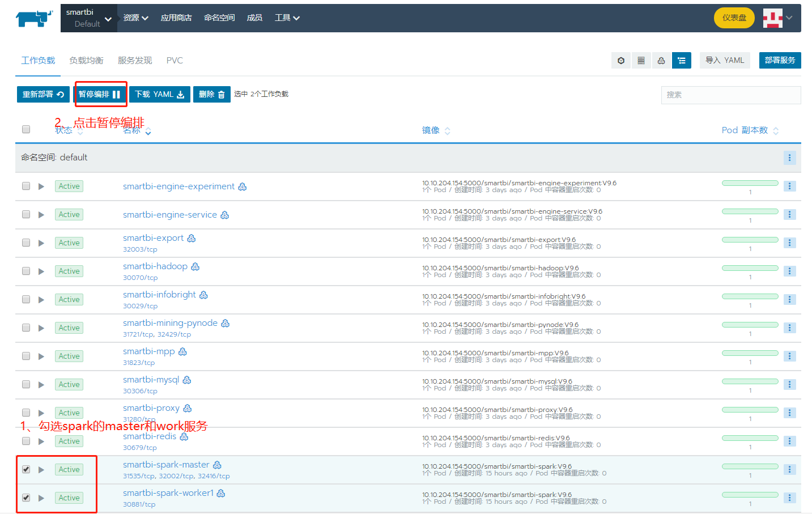The width and height of the screenshot is (812, 514).
Task: Expand the smartbi-spark-master row details
Action: (x=41, y=470)
